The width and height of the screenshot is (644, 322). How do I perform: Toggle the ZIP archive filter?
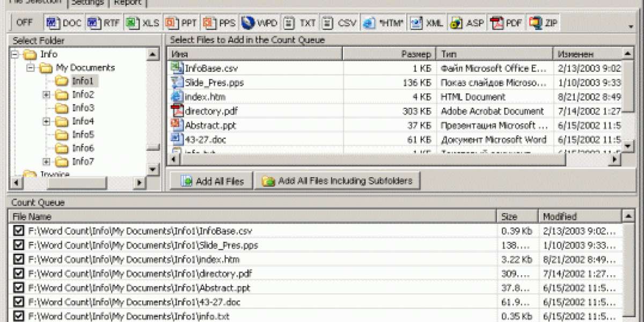(544, 23)
